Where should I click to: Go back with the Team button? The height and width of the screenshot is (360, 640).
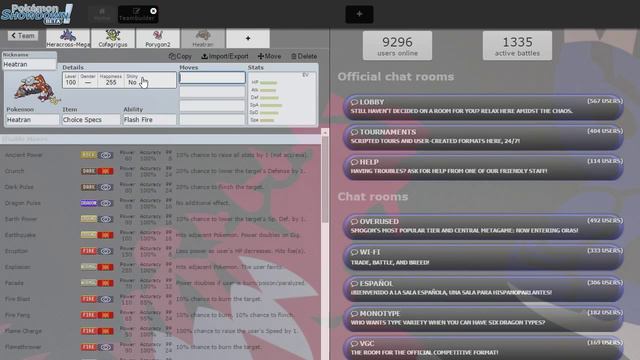click(23, 36)
